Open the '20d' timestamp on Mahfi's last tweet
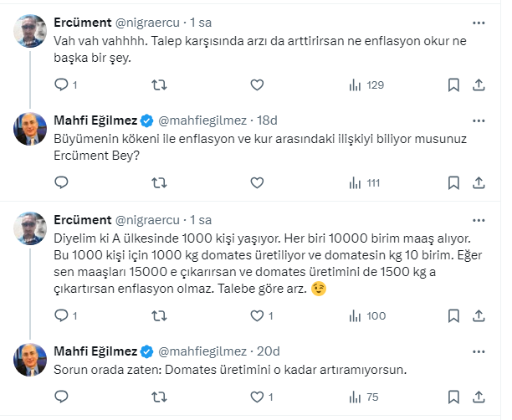 coord(269,351)
